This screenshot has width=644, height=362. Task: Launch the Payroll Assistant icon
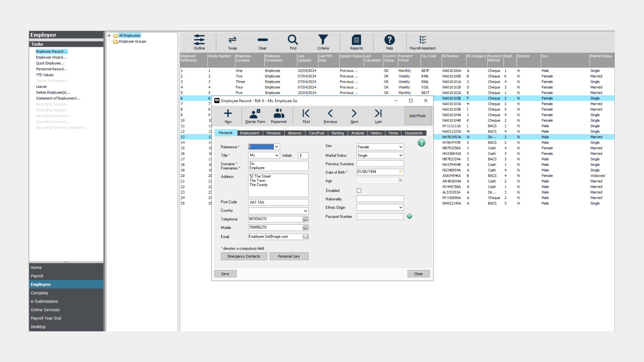423,40
